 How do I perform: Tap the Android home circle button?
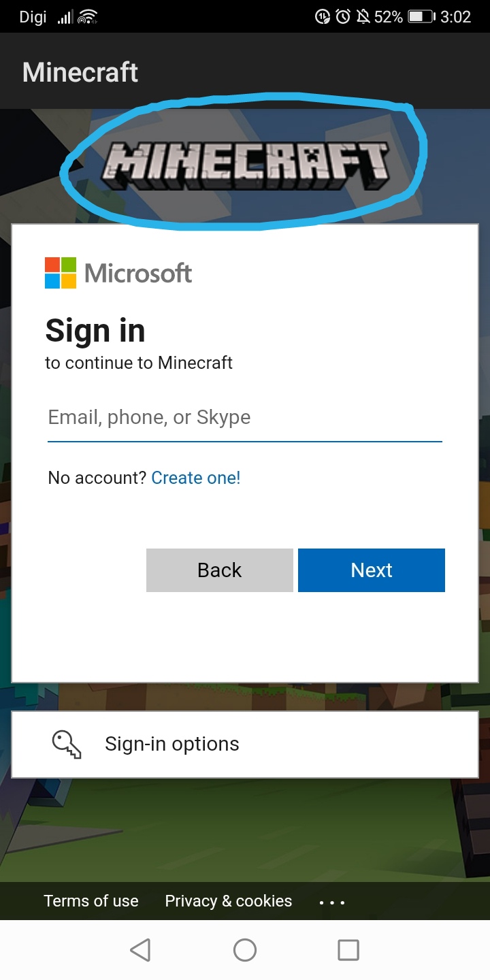(245, 950)
